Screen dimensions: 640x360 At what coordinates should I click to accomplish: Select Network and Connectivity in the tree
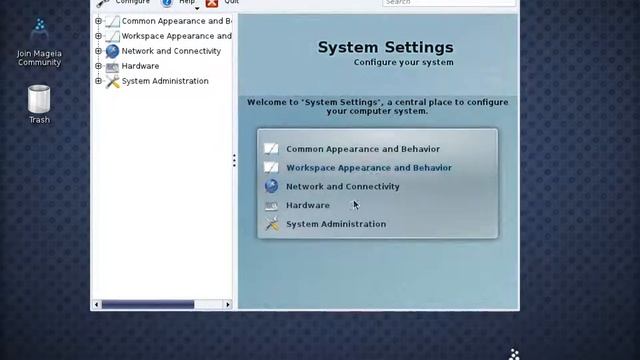171,51
